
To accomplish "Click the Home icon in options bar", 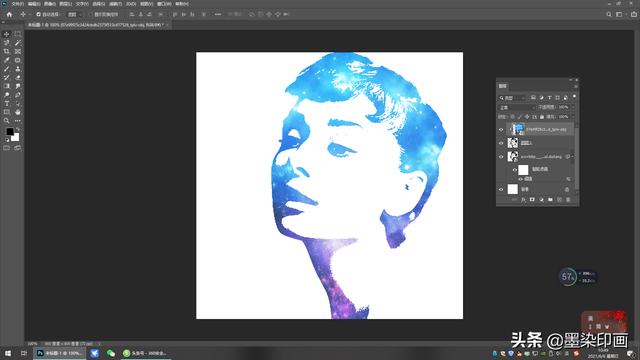I will [x=9, y=14].
